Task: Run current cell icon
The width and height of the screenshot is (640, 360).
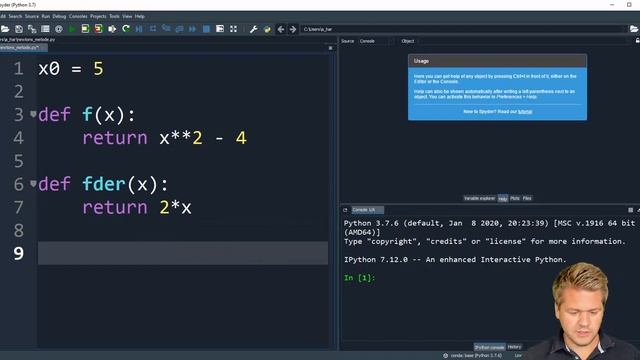Action: pyautogui.click(x=85, y=29)
